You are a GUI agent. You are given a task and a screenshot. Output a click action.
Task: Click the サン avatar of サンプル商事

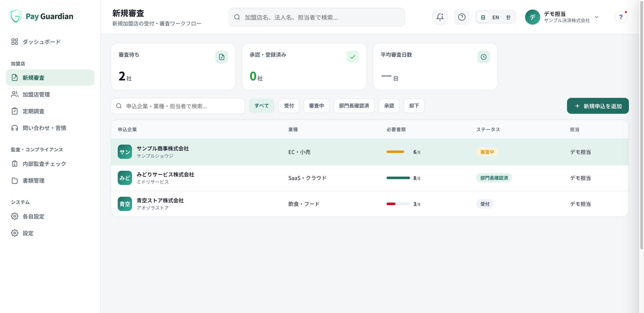(x=125, y=152)
